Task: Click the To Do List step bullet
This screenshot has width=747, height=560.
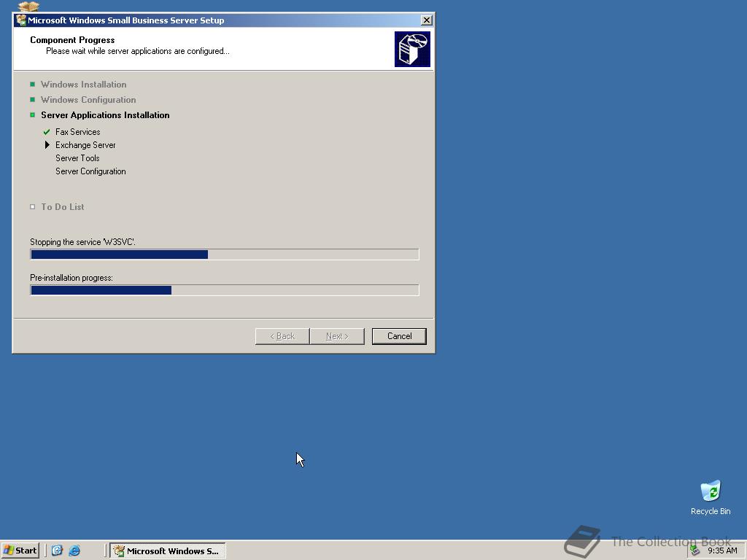Action: coord(32,206)
